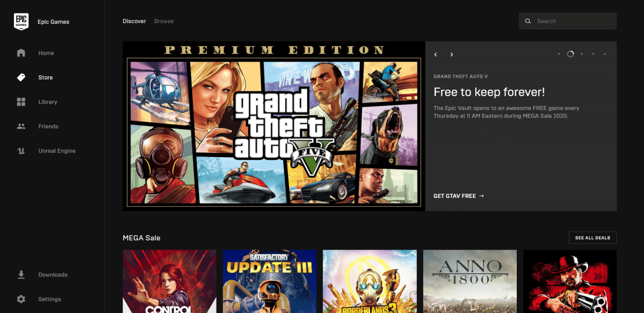Open the Library grid icon
Viewport: 644px width, 313px height.
point(21,102)
